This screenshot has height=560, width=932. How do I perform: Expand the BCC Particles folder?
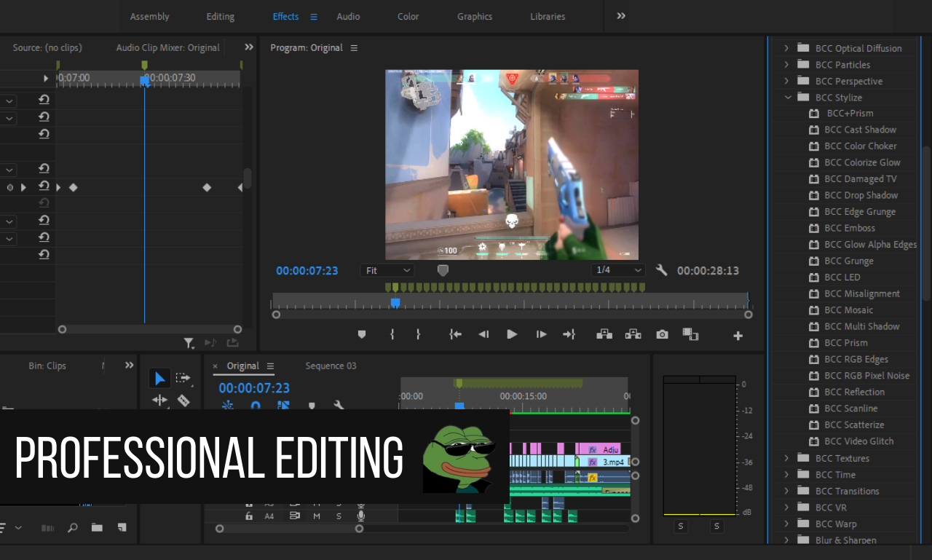786,65
